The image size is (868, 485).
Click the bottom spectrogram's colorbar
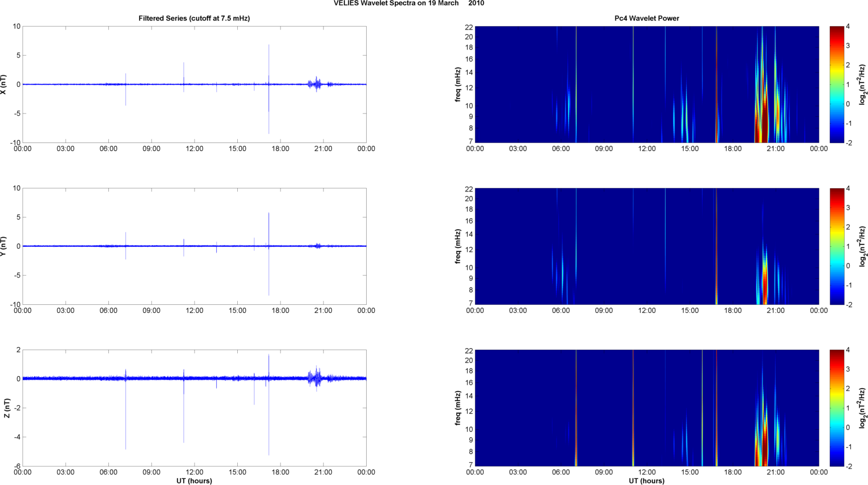pyautogui.click(x=836, y=408)
